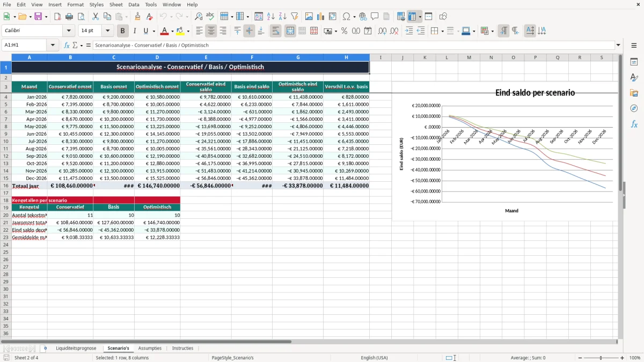Toggle Underline formatting
Screen dimensions: 644x362
tap(145, 31)
